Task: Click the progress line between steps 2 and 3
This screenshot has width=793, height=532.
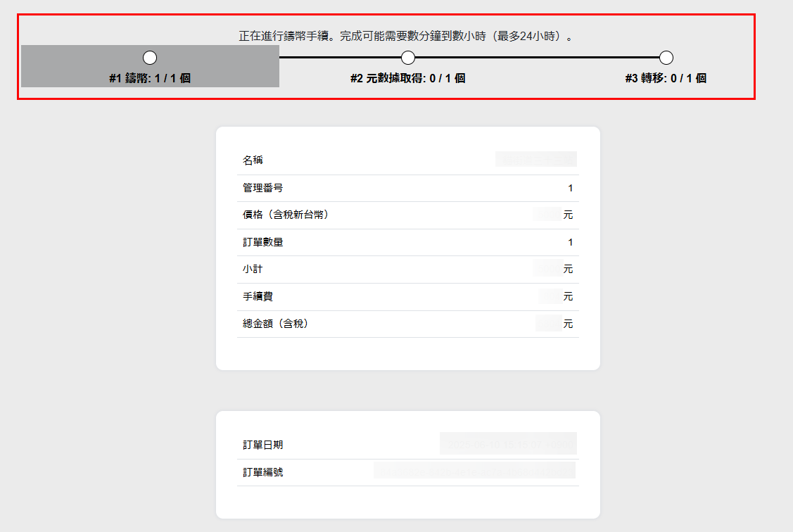Action: [x=537, y=58]
